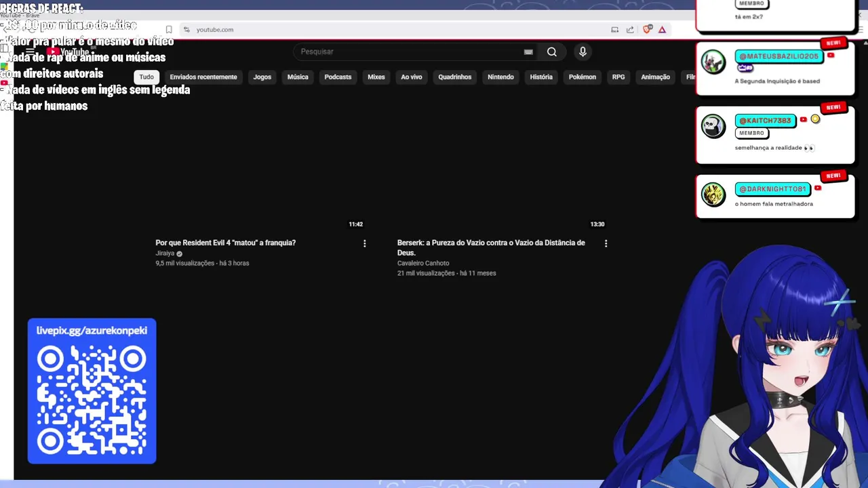Select the Quadrinhos filter chip
This screenshot has height=488, width=868.
(455, 77)
